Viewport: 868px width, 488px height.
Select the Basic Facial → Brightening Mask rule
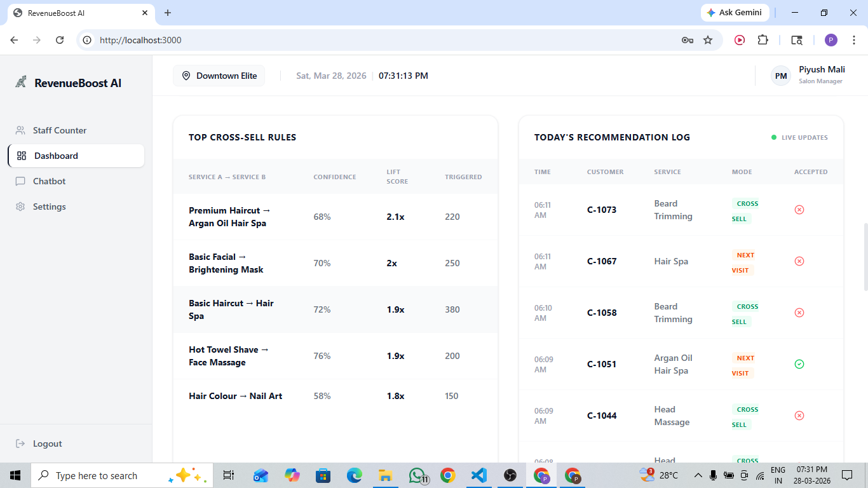(336, 263)
